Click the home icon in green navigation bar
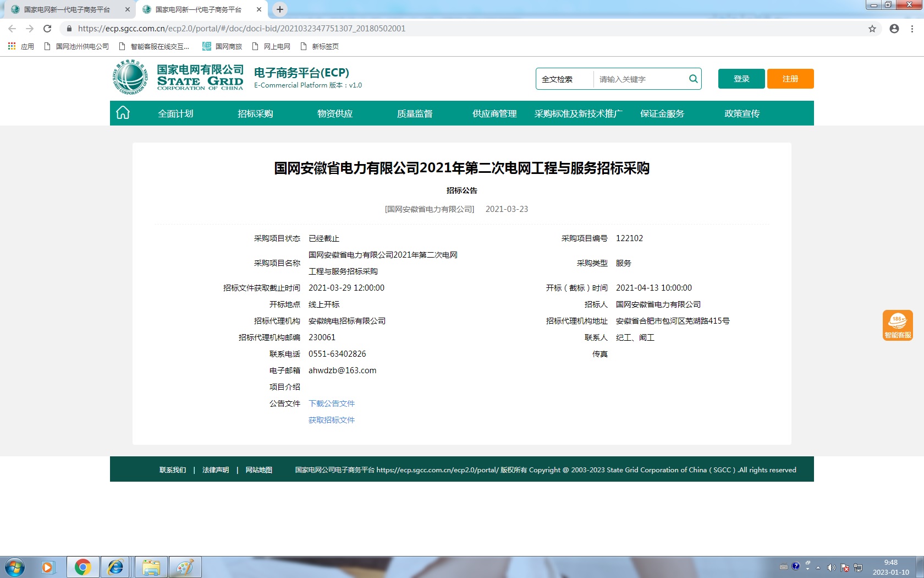This screenshot has width=924, height=578. pos(123,113)
